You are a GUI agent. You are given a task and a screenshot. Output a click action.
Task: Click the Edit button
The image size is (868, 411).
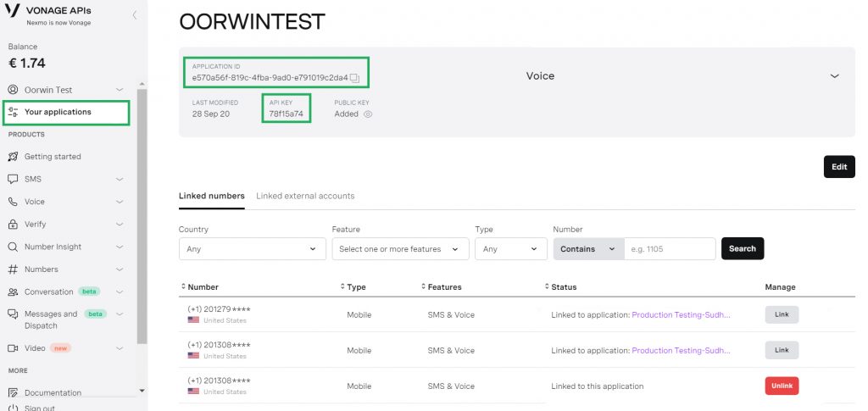click(x=839, y=166)
